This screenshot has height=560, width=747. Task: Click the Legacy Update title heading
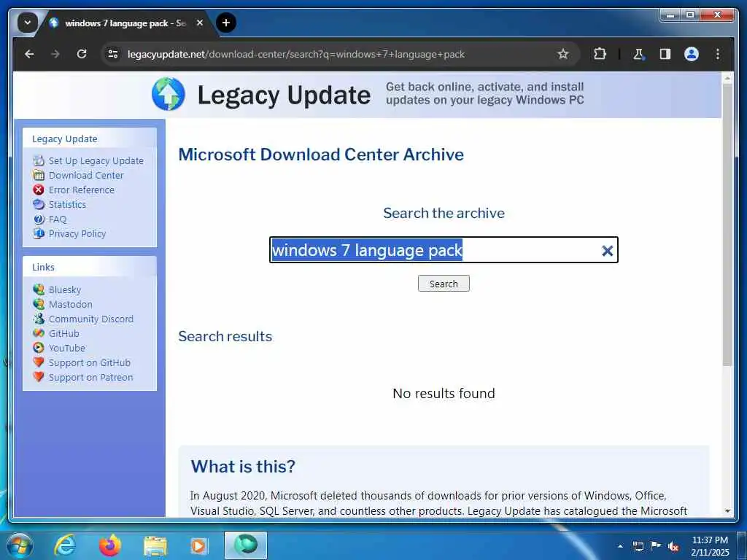point(284,96)
